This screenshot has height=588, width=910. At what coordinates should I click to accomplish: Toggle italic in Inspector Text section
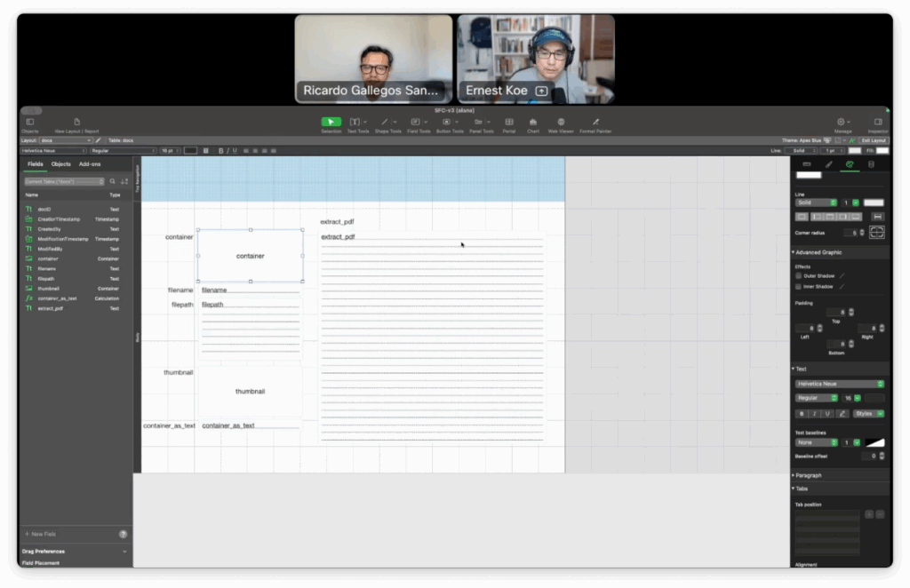click(814, 413)
